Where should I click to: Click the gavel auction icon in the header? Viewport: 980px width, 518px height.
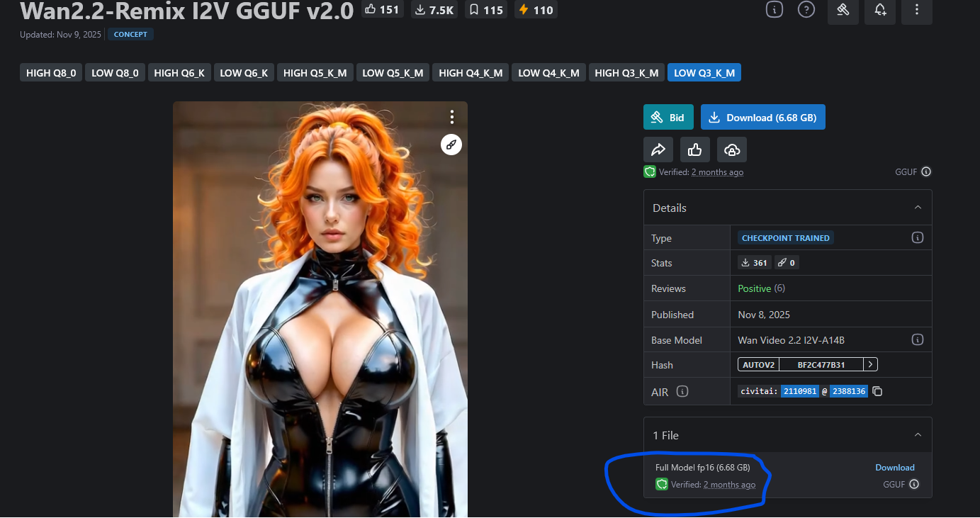pos(843,10)
